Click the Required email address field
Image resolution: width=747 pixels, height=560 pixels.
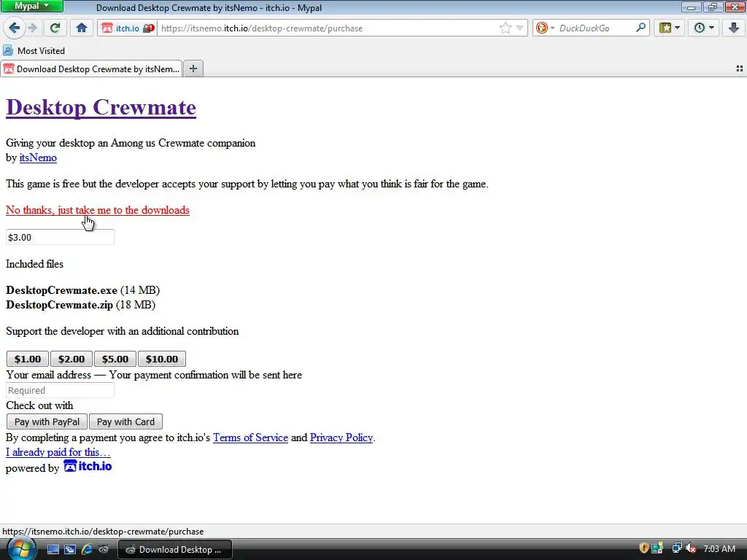pos(60,391)
